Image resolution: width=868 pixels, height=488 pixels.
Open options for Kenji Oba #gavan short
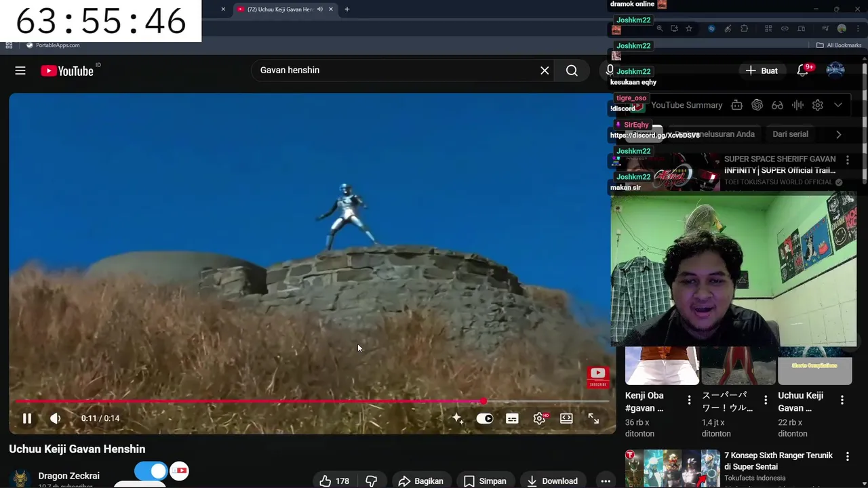pos(689,400)
